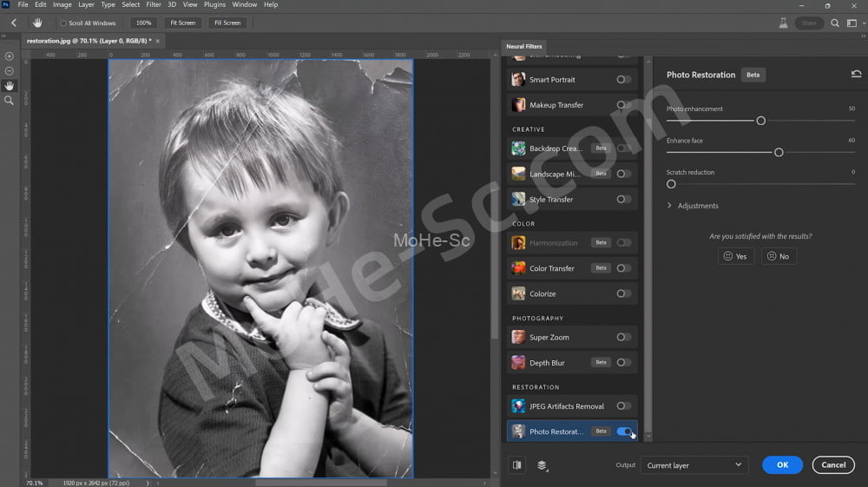
Task: Click the Makeup Transfer filter icon
Action: point(518,104)
